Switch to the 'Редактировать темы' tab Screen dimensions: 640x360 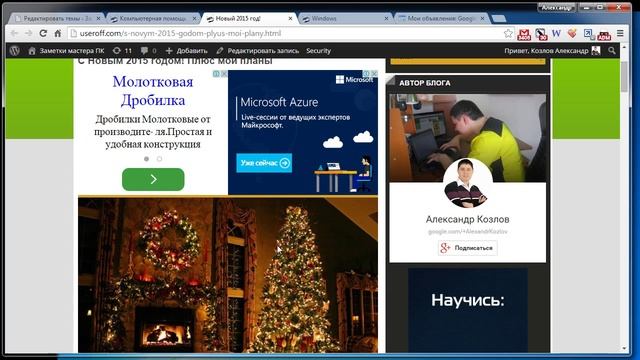[57, 18]
